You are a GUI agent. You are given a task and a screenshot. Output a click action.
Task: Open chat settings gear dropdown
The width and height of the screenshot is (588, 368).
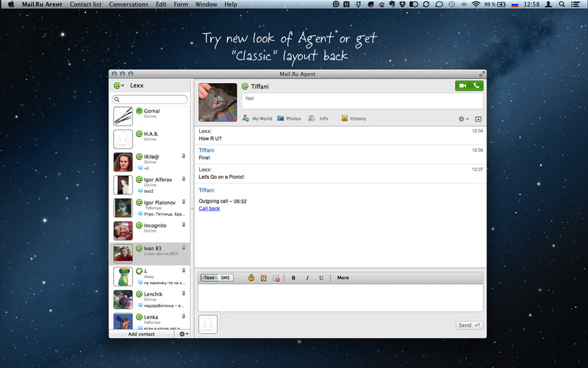tap(463, 118)
